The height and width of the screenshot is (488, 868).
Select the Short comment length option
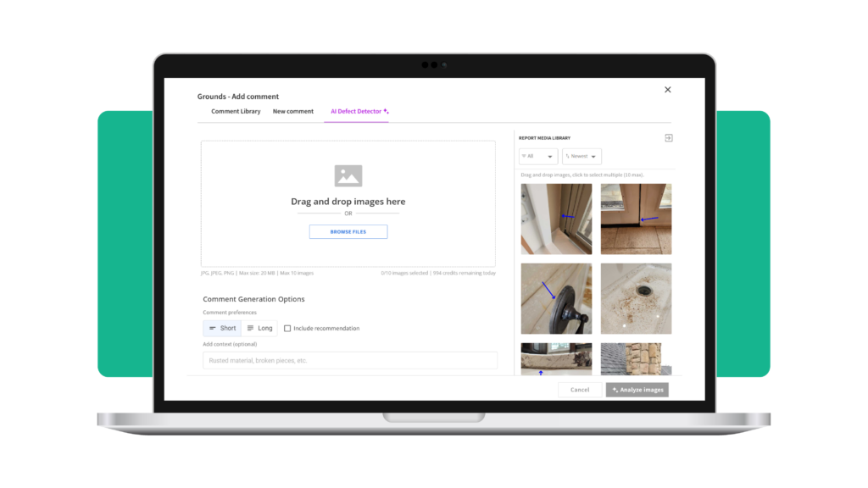pos(222,328)
